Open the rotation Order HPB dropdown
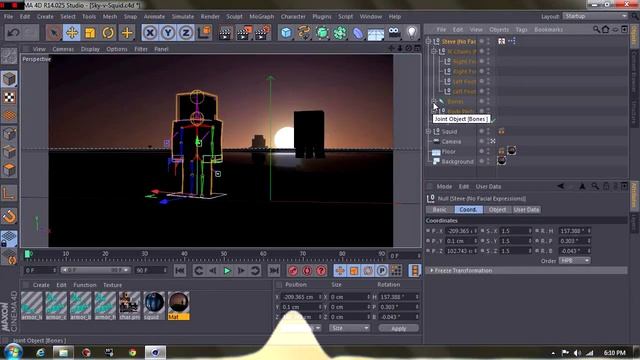This screenshot has height=360, width=640. [574, 260]
